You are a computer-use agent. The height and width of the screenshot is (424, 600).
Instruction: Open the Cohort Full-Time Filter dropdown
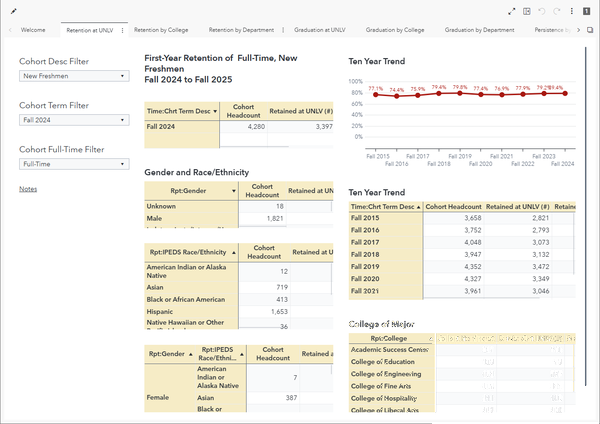click(x=74, y=164)
